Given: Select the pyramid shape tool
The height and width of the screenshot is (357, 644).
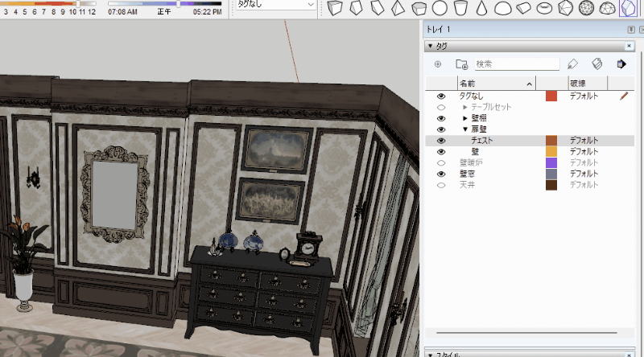Looking at the screenshot, I should 398,8.
